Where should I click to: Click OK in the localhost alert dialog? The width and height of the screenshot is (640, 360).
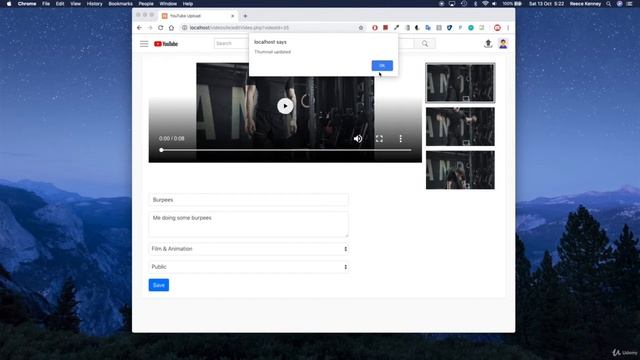point(382,65)
